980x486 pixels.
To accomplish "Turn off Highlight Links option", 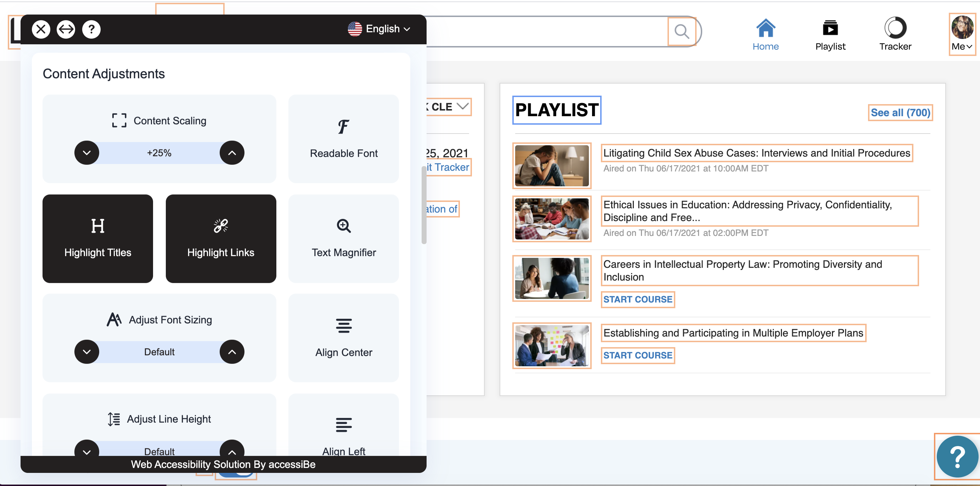I will [221, 238].
